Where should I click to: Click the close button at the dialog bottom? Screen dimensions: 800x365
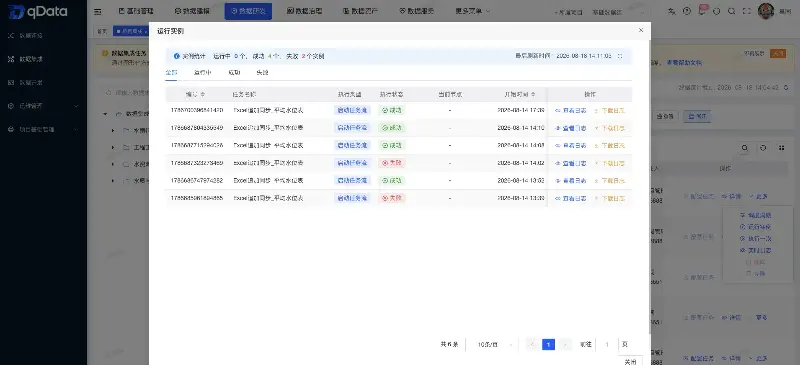(x=630, y=361)
